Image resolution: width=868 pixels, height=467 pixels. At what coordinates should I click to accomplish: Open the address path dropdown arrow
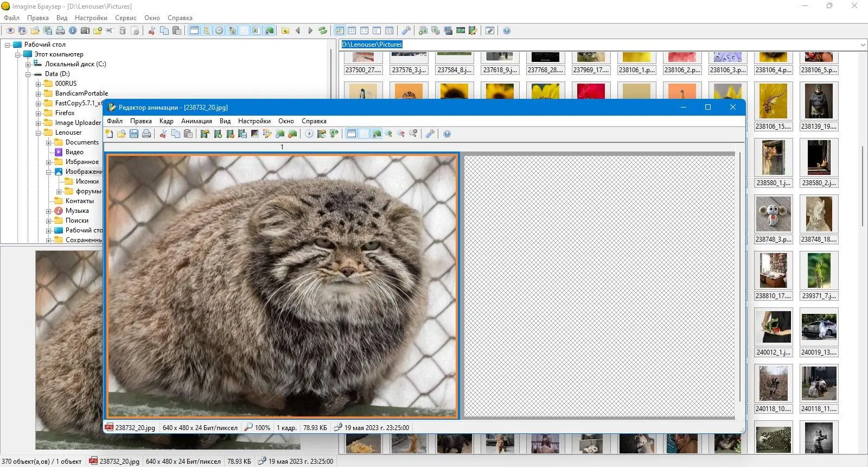point(863,45)
